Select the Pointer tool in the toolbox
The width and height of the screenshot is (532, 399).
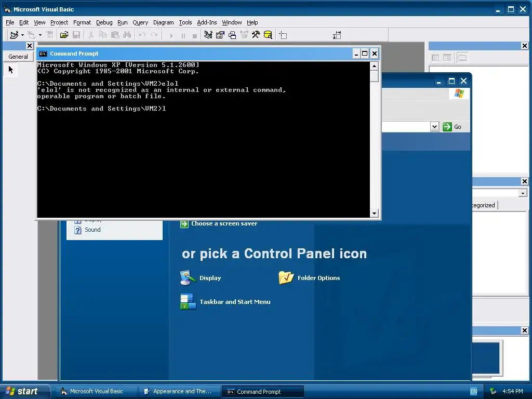pos(11,70)
